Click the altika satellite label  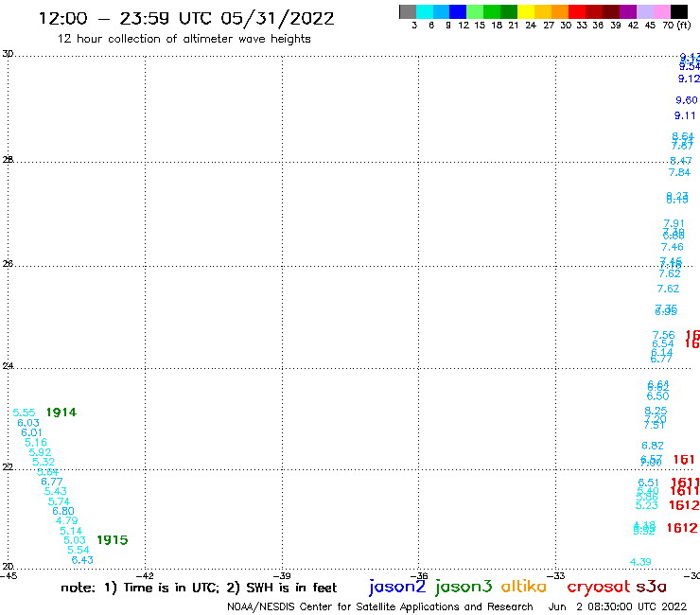524,586
